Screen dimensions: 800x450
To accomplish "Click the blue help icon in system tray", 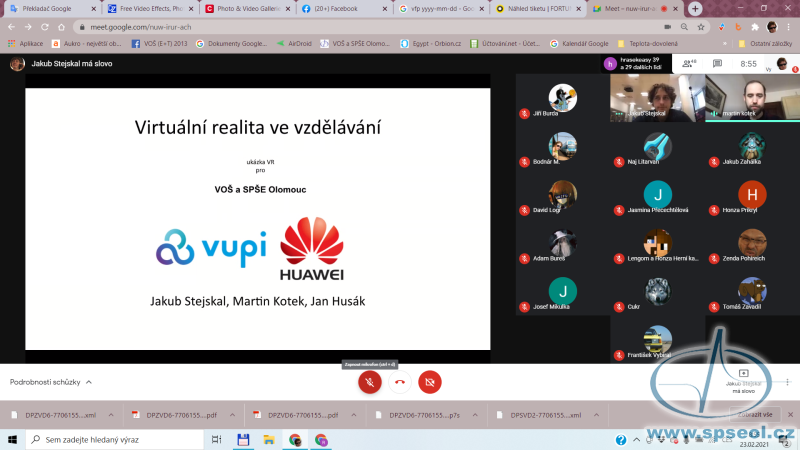I will click(620, 440).
